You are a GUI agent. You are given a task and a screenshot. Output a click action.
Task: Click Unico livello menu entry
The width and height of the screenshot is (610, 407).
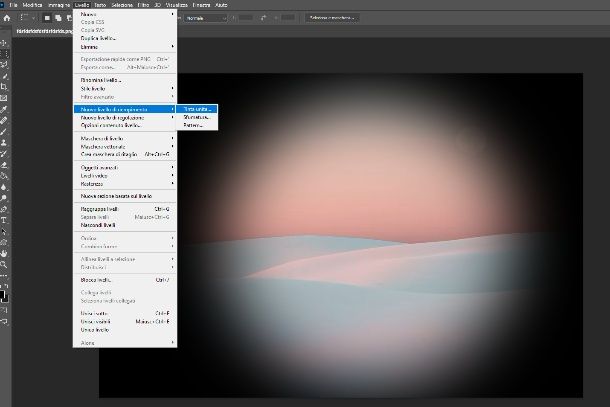point(125,330)
